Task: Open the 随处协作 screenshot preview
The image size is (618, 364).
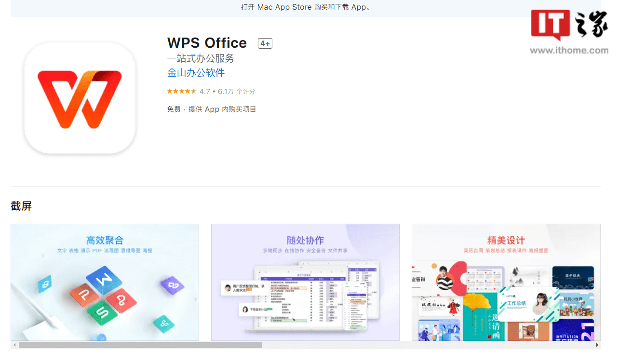Action: coord(305,283)
